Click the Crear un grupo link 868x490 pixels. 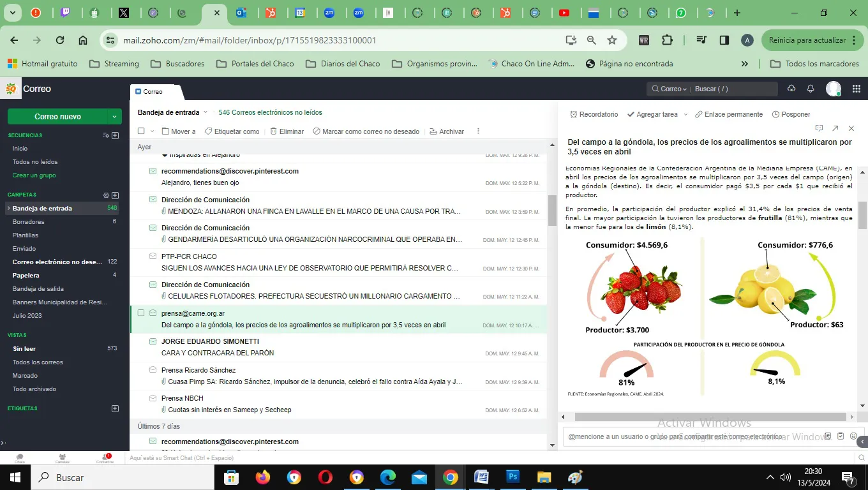click(x=34, y=175)
